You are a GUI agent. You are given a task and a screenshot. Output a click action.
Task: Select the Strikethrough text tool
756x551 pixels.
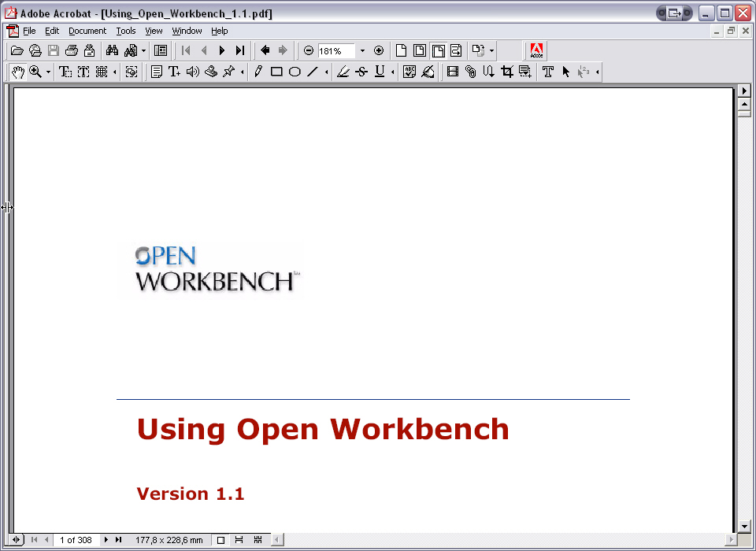361,72
